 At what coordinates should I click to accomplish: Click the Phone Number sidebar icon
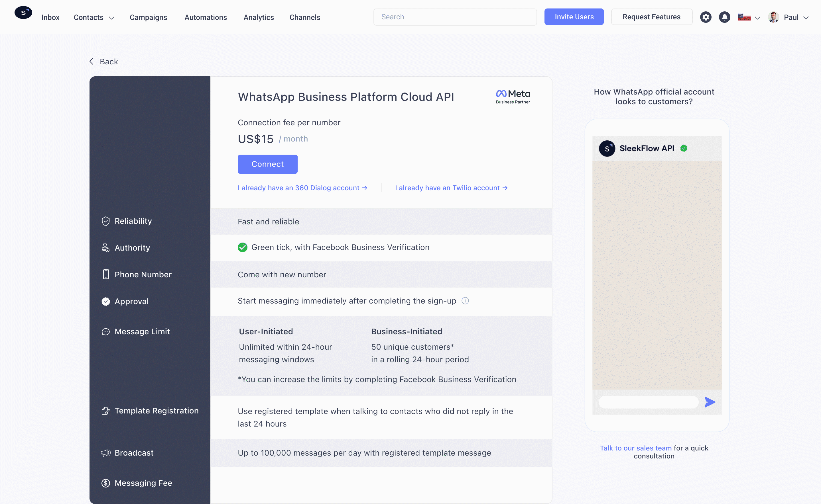105,274
